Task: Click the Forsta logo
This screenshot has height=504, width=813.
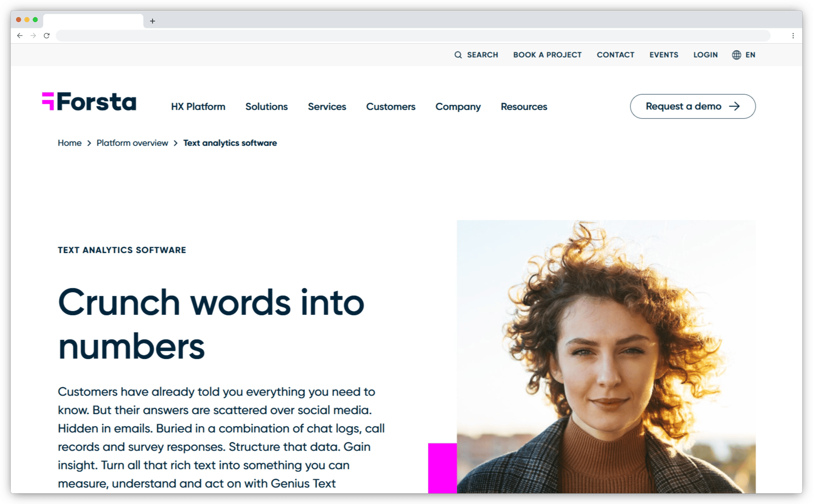Action: (x=88, y=101)
